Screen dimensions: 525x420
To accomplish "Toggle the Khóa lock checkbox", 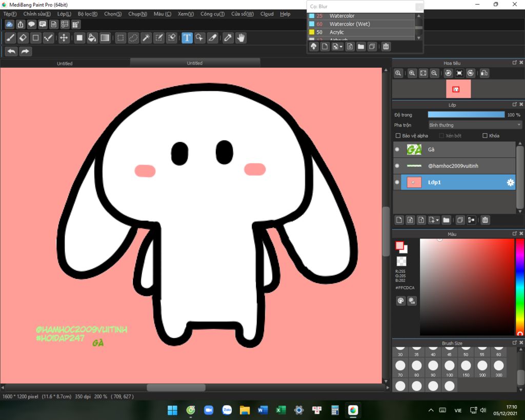I will (x=485, y=136).
